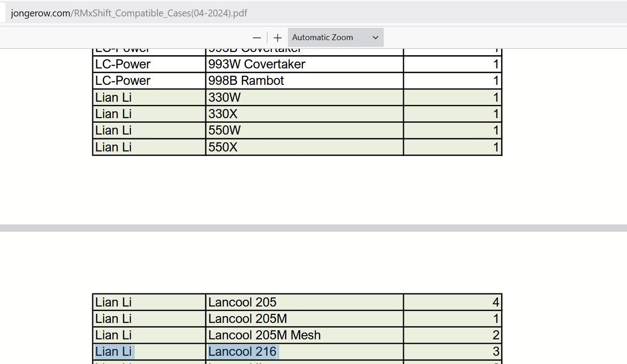627x364 pixels.
Task: Click the value 3 in Lancool 216 row
Action: (496, 352)
